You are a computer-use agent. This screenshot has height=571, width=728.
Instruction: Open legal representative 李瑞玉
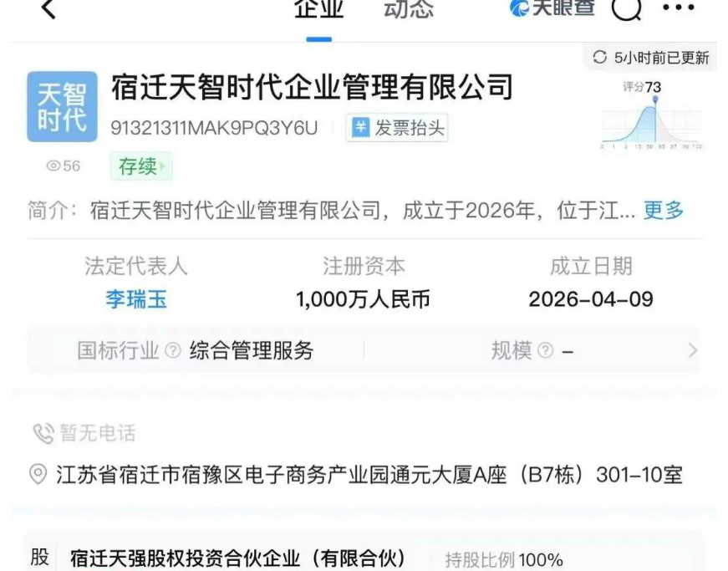click(136, 299)
